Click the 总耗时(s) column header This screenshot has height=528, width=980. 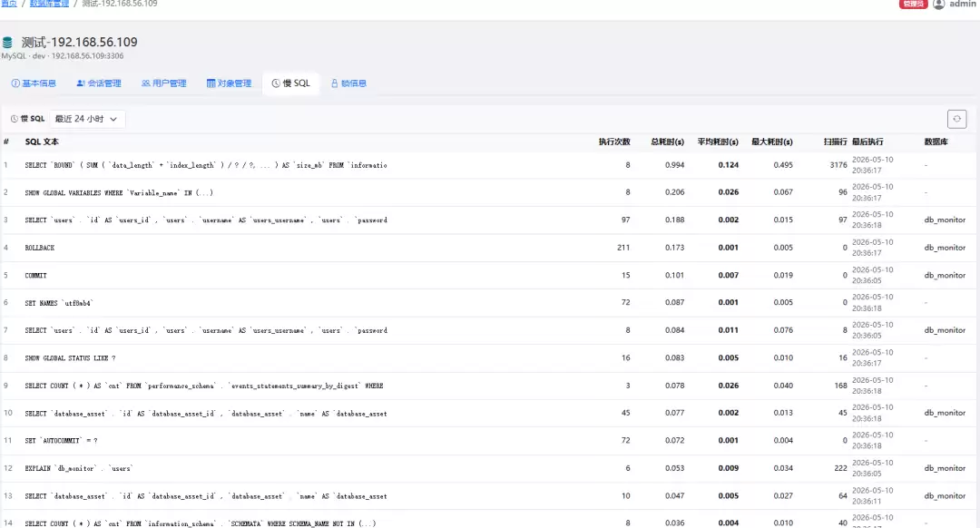click(x=668, y=142)
